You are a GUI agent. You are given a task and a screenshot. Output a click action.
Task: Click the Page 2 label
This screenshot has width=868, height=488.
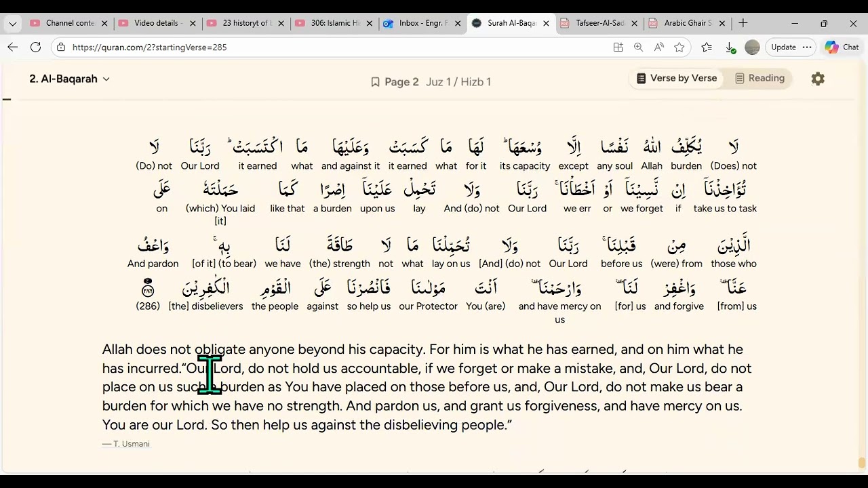click(401, 82)
